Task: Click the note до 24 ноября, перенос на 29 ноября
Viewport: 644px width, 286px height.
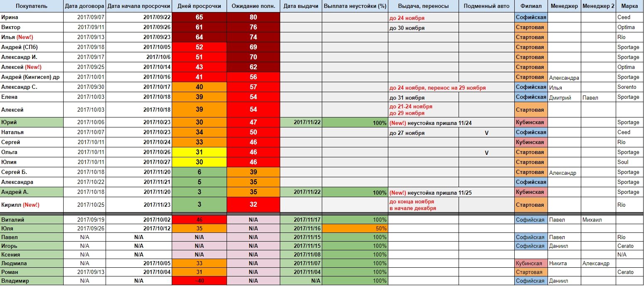Action: tap(437, 88)
